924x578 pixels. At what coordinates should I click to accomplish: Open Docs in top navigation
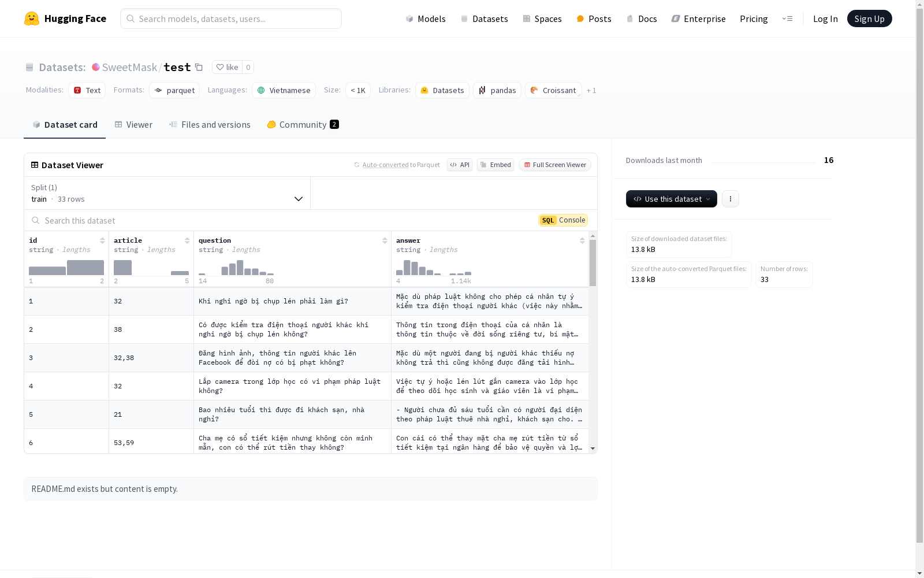click(x=642, y=18)
